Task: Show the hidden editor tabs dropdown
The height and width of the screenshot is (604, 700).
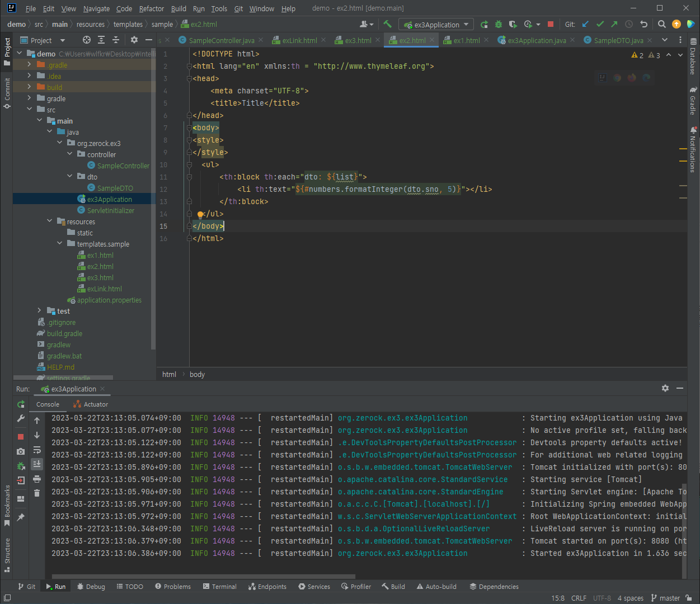Action: click(x=665, y=40)
